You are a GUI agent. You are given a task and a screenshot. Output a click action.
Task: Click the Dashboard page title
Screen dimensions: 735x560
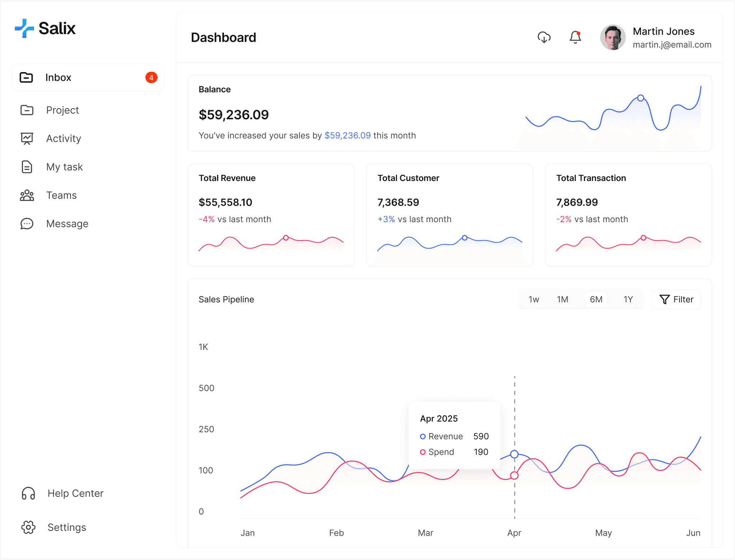click(223, 37)
